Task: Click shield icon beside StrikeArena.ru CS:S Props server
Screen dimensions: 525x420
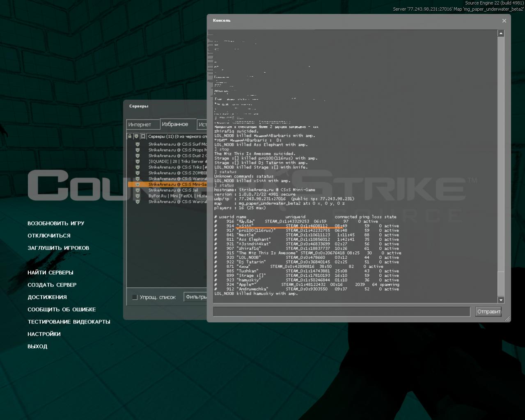Action: pyautogui.click(x=138, y=150)
